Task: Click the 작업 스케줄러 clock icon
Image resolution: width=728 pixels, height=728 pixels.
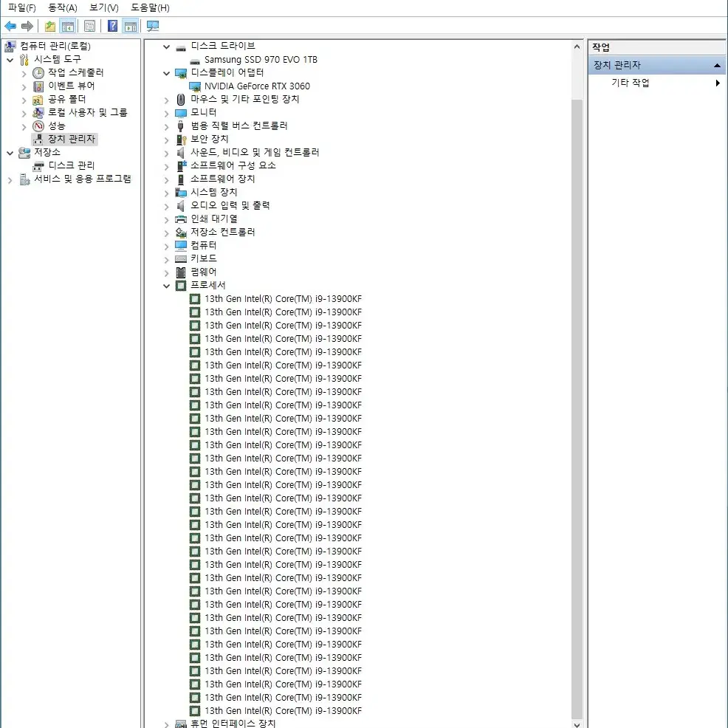Action: click(38, 73)
